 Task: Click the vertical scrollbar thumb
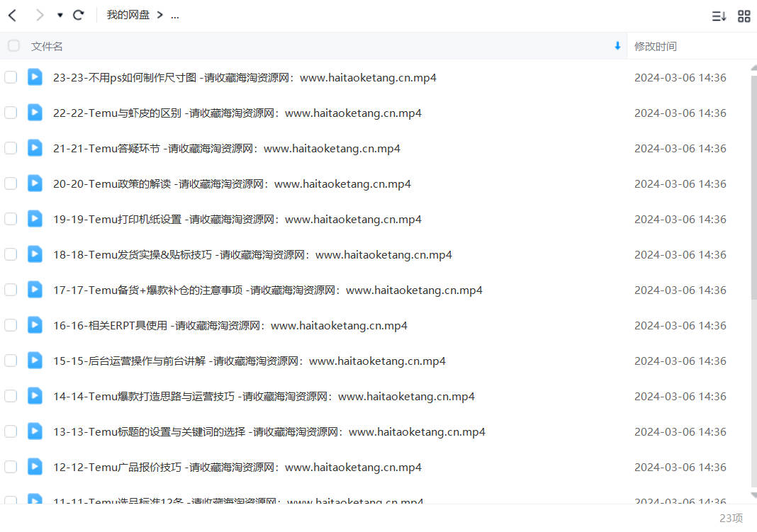[753, 188]
